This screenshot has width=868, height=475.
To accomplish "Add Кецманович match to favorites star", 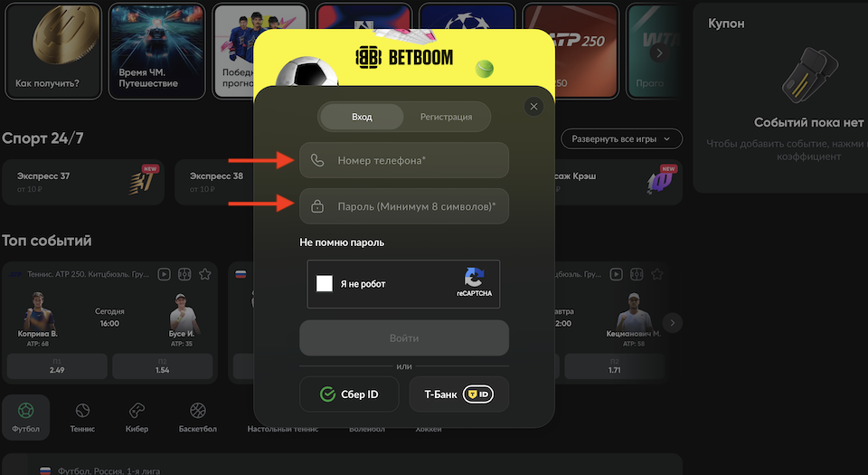I will 657,274.
